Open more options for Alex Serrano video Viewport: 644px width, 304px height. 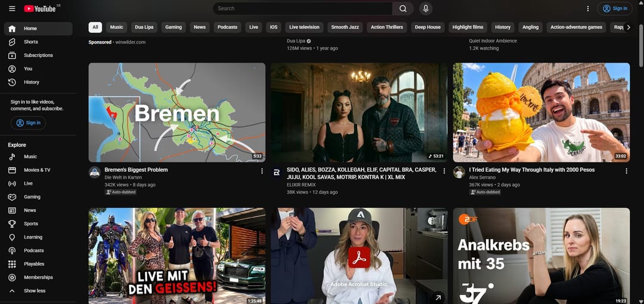[x=626, y=171]
